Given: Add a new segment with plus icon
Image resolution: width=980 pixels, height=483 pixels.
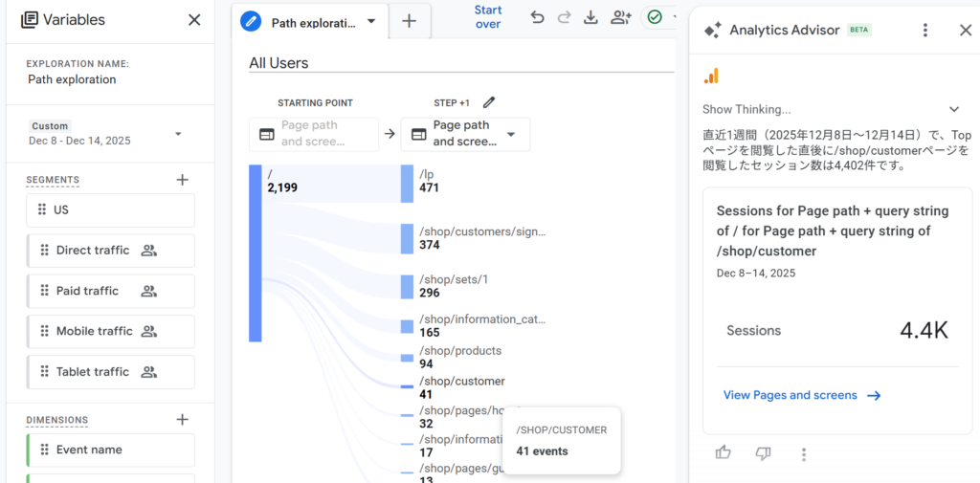Looking at the screenshot, I should tap(182, 180).
